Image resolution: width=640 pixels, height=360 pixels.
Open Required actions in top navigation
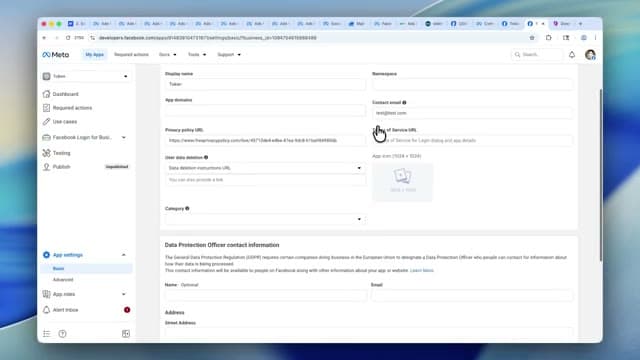131,55
